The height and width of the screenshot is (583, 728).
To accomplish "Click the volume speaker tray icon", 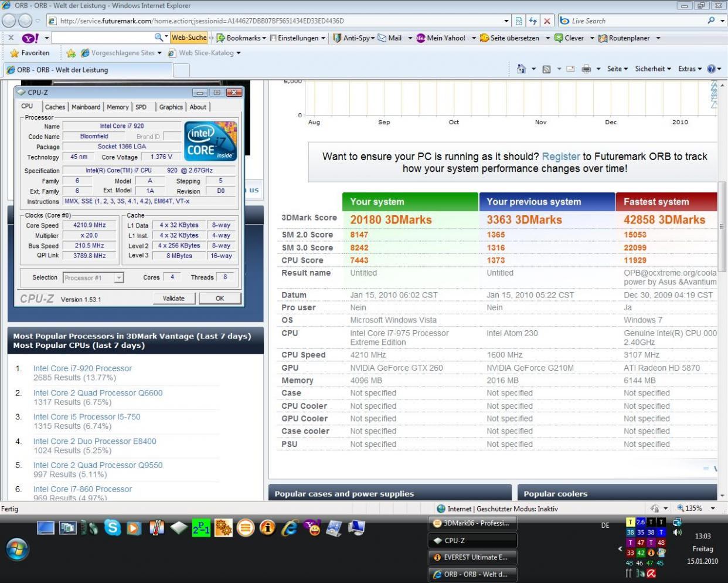I will (678, 532).
